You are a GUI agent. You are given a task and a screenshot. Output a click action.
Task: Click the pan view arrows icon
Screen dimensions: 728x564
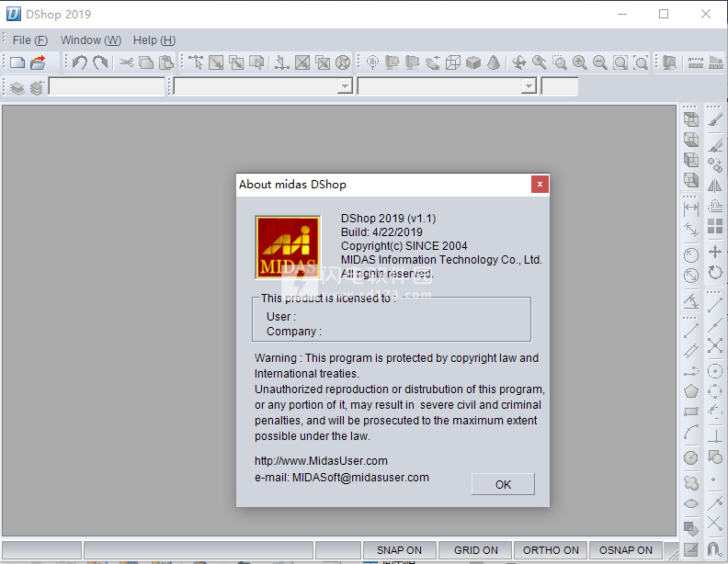(519, 62)
